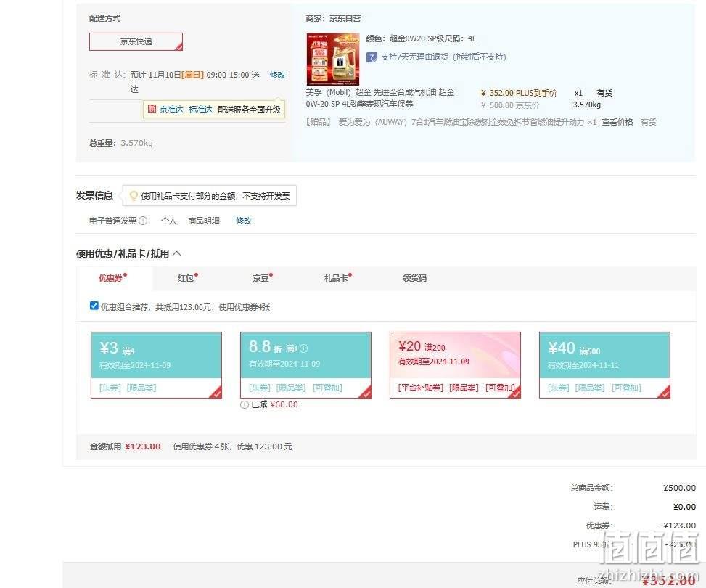Click the 个人 invoice type text

pos(169,221)
